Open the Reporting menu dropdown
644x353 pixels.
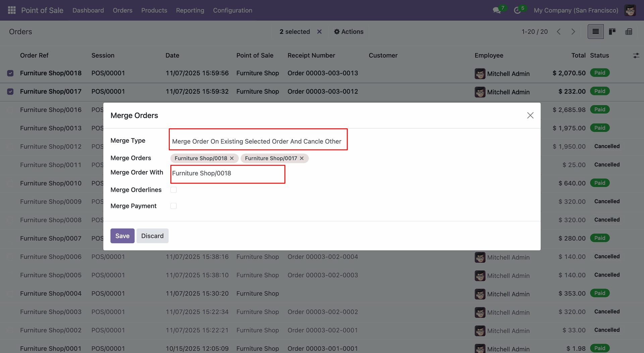point(190,10)
